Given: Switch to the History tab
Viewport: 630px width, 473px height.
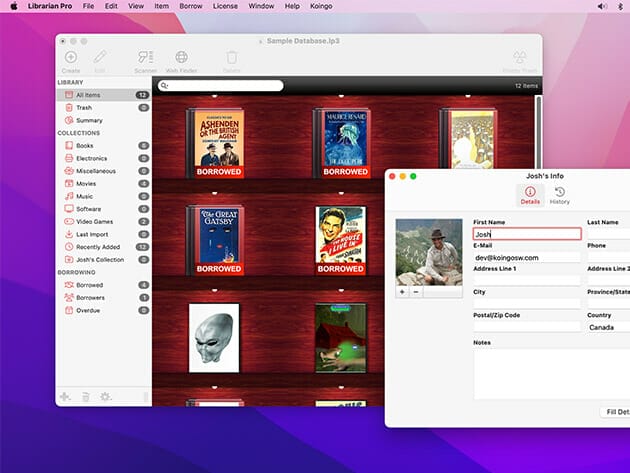Looking at the screenshot, I should point(559,195).
